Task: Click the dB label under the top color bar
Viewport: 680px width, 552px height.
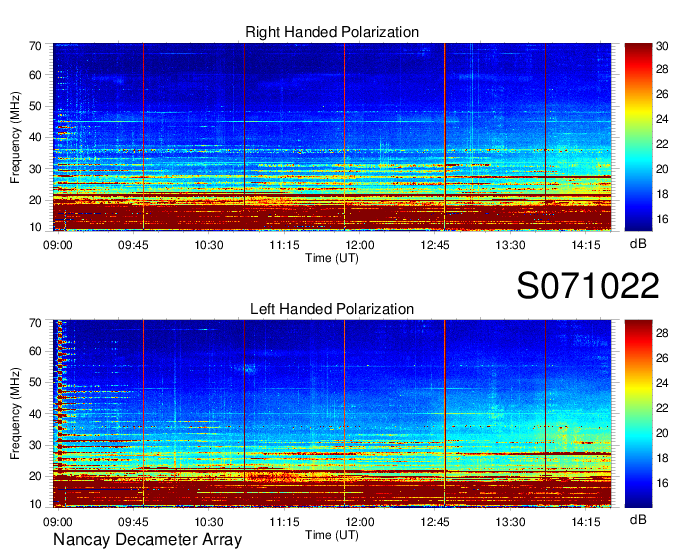Action: pyautogui.click(x=638, y=244)
